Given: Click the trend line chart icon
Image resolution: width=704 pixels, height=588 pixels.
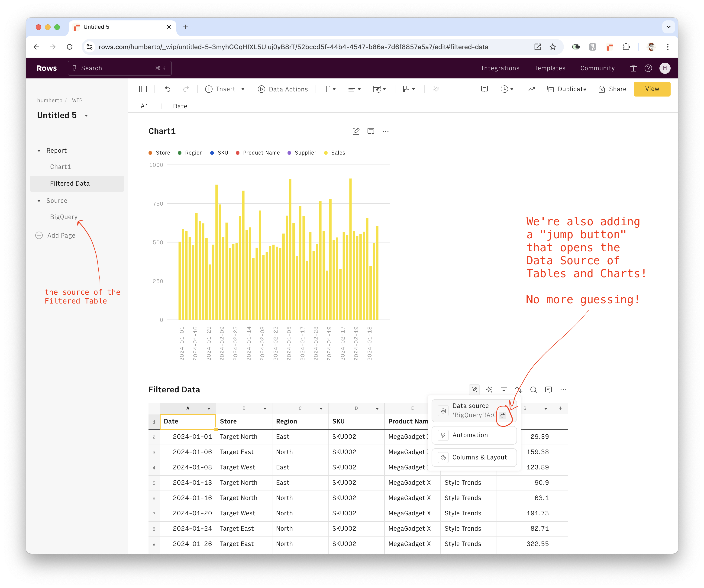Looking at the screenshot, I should (x=532, y=89).
